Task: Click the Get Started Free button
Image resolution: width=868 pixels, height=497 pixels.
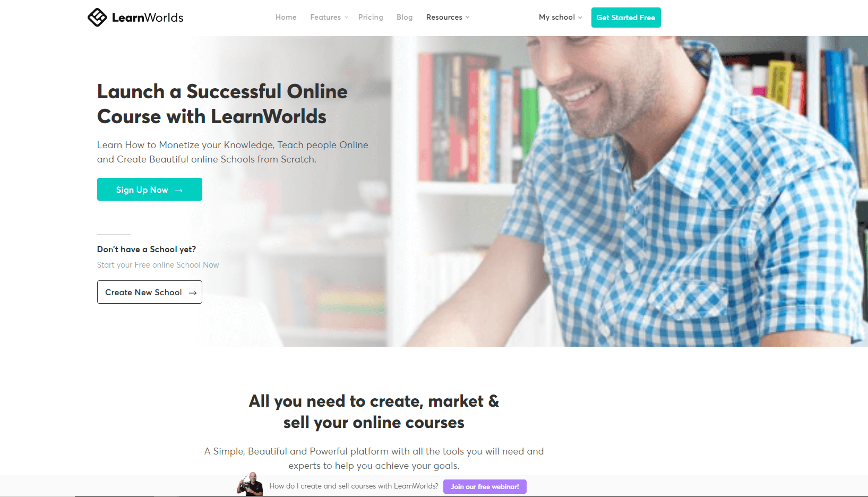Action: click(626, 18)
